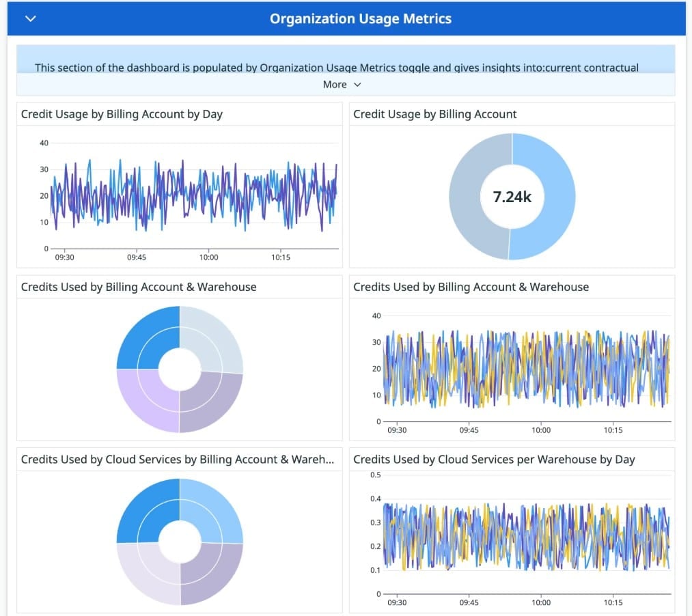This screenshot has width=692, height=616.
Task: Click the line graph in Credit Usage by Day
Action: [194, 195]
